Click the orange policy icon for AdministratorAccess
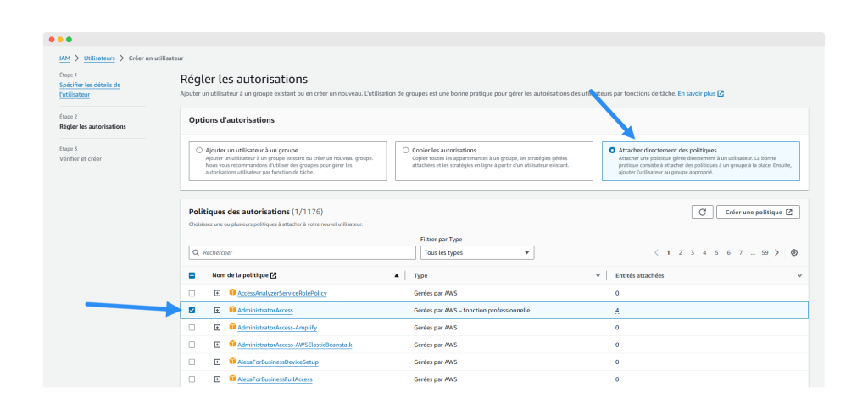This screenshot has height=420, width=868. pyautogui.click(x=232, y=310)
